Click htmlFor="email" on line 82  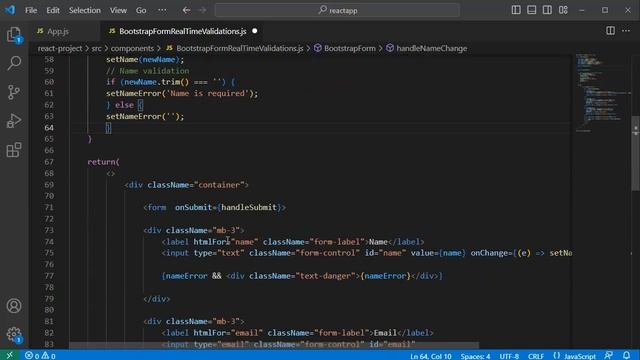(x=228, y=333)
